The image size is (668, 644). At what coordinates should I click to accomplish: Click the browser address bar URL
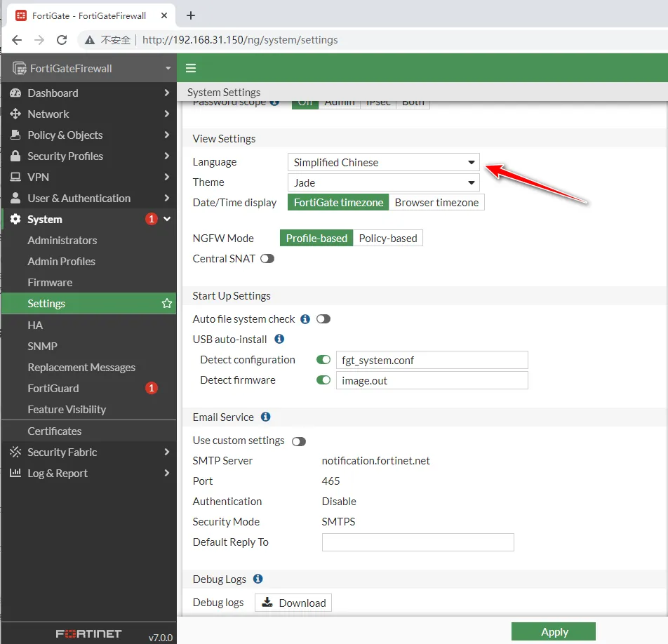pos(240,40)
